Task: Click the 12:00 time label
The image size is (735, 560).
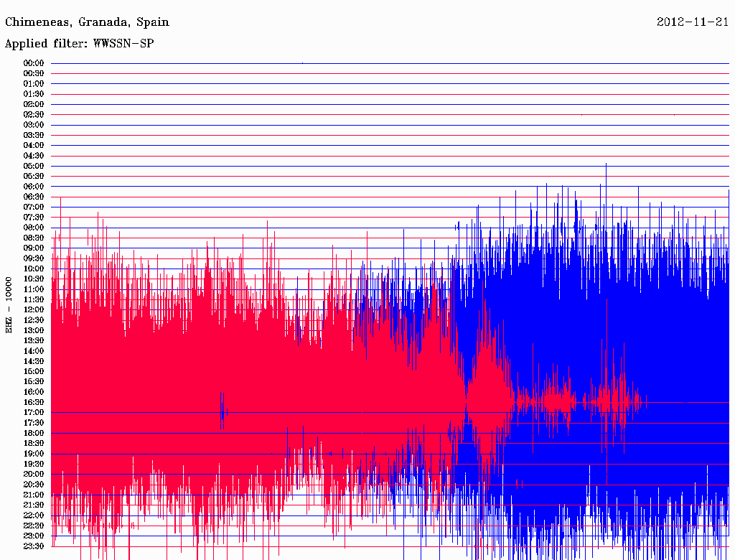Action: pyautogui.click(x=34, y=309)
